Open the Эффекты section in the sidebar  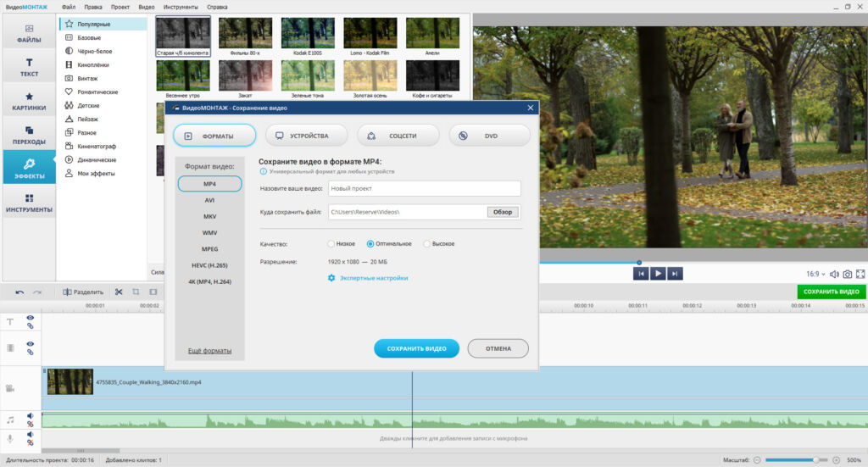click(x=29, y=168)
